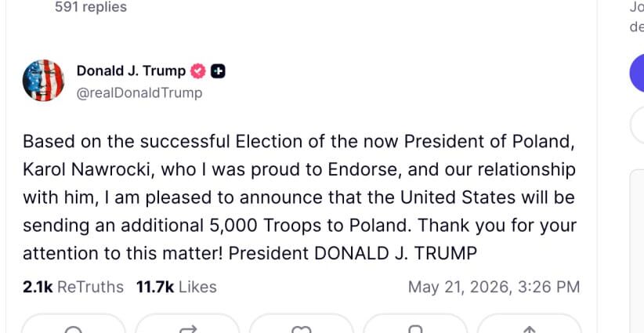This screenshot has width=644, height=333.
Task: Open the 591 replies thread
Action: click(91, 6)
